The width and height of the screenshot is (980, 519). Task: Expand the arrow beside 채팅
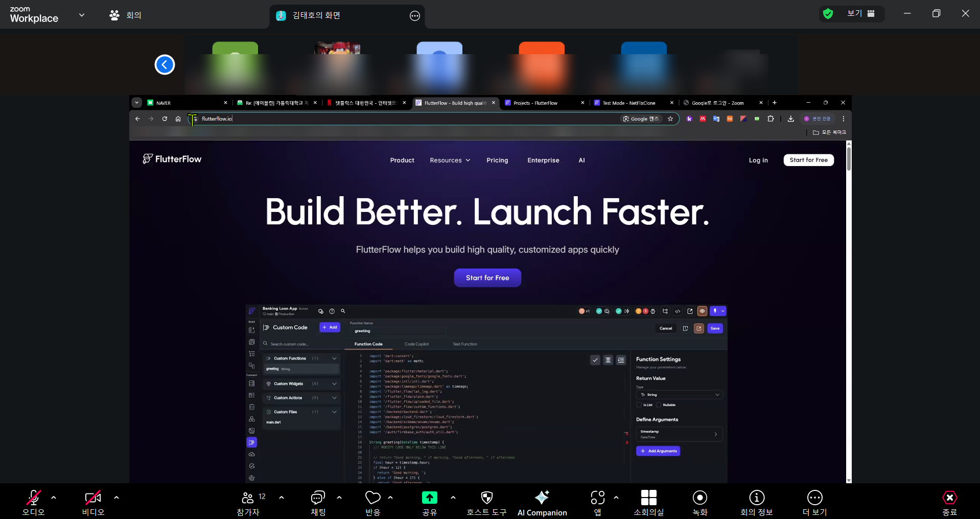tap(339, 497)
